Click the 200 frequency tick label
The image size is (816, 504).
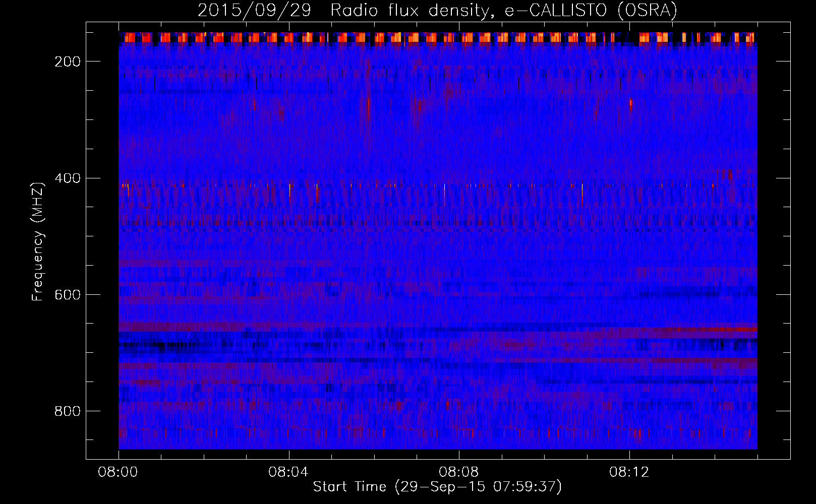pos(68,61)
